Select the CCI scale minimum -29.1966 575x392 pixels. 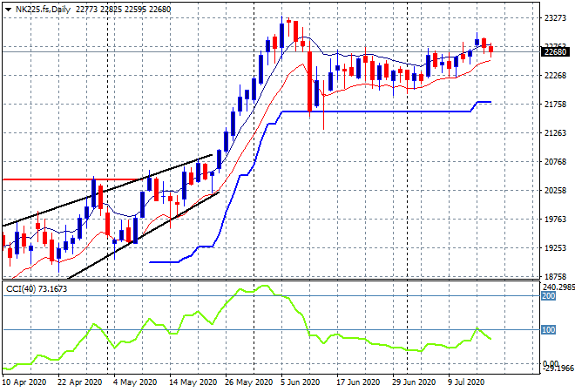[x=558, y=368]
